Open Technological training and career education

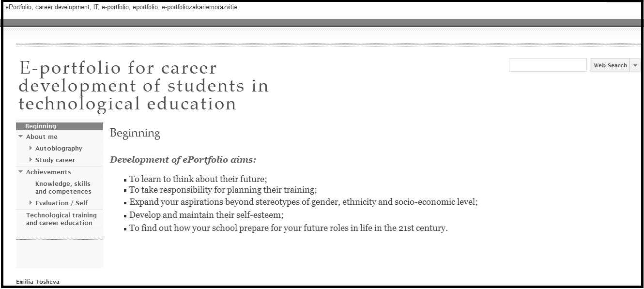(61, 219)
